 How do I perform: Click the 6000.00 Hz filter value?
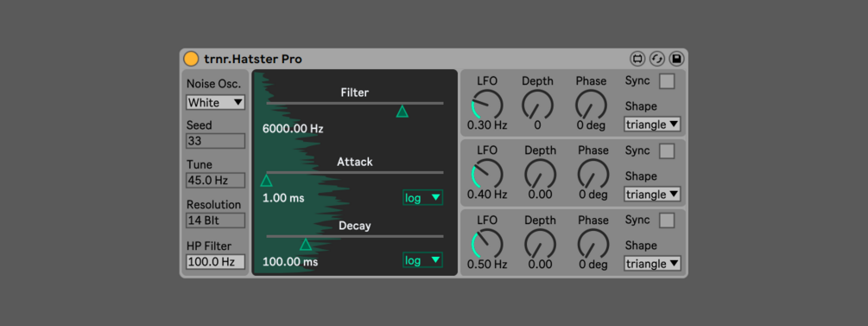[x=293, y=129]
